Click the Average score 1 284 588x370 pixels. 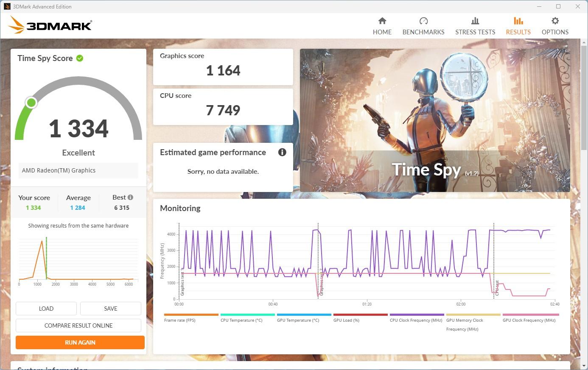tap(78, 208)
